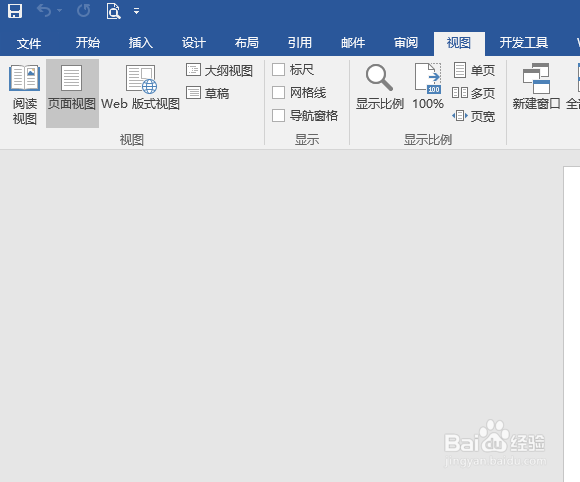Switch to the 审阅 tab
This screenshot has height=482, width=580.
pyautogui.click(x=406, y=43)
